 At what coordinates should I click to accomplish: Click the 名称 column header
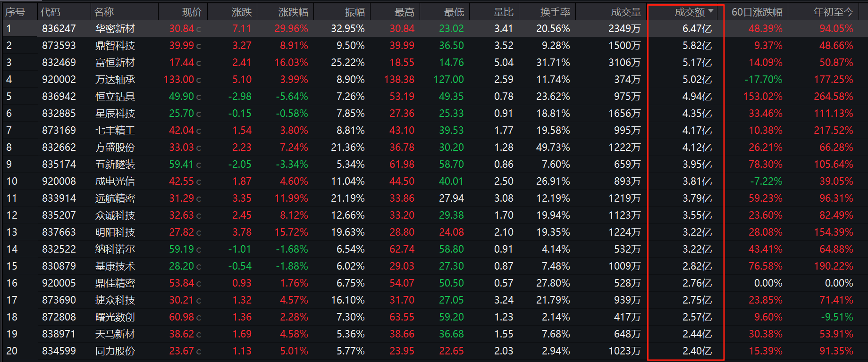[104, 12]
